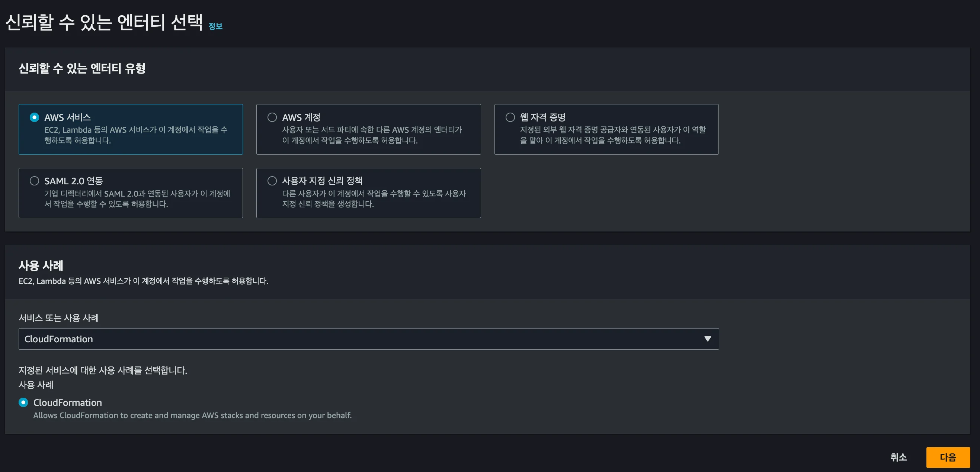
Task: Click the dropdown chevron arrow next to CloudFormation
Action: pos(708,339)
